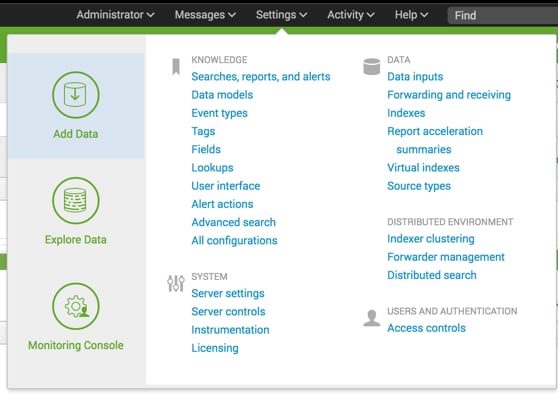Go to Event types
558x394 pixels.
tap(220, 113)
